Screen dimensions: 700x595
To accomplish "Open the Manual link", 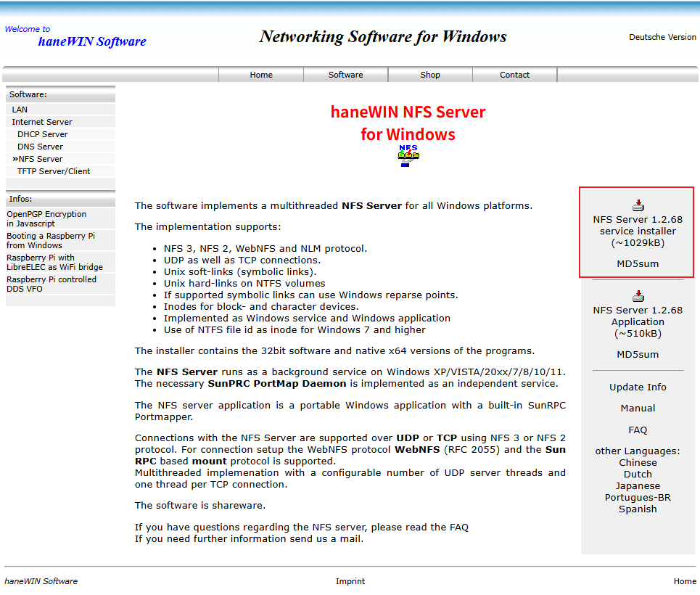I will (638, 408).
